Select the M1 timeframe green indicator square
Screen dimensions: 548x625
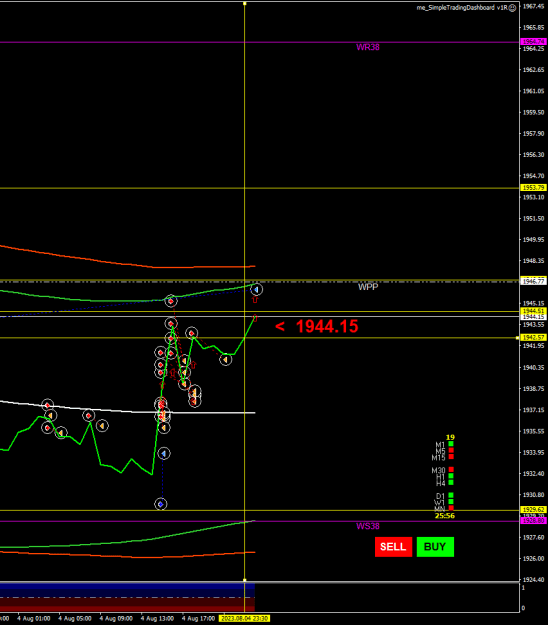tap(451, 444)
